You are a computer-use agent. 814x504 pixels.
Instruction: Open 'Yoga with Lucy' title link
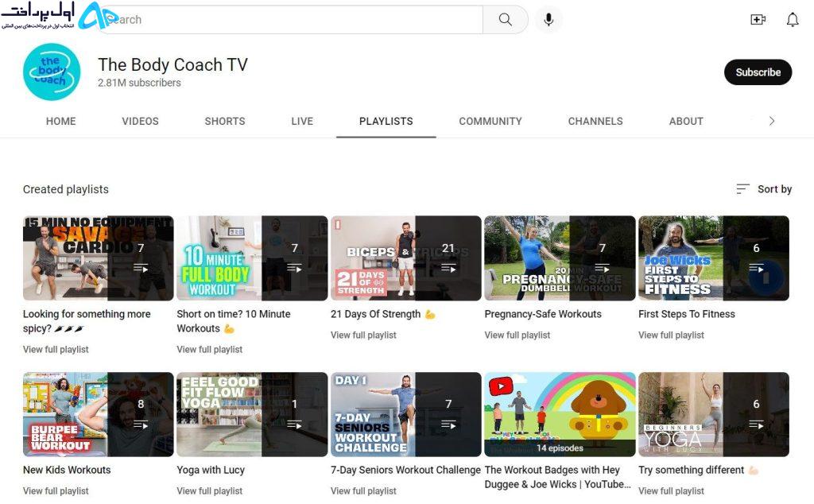(211, 470)
